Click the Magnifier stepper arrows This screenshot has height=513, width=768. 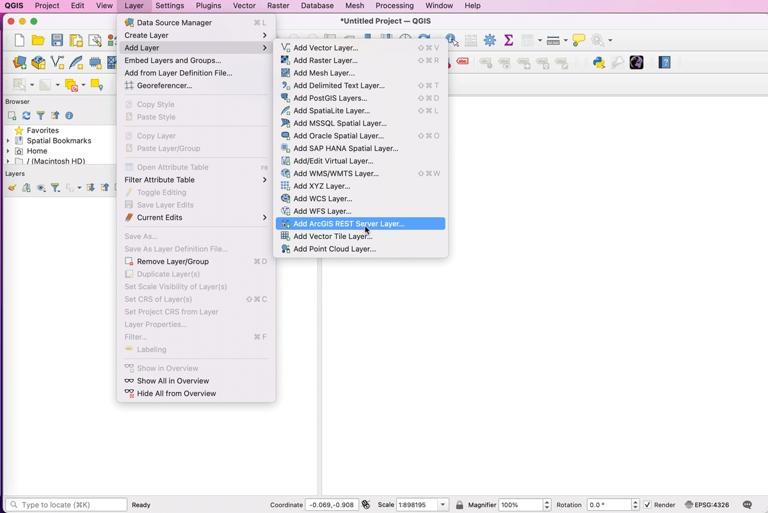coord(547,505)
